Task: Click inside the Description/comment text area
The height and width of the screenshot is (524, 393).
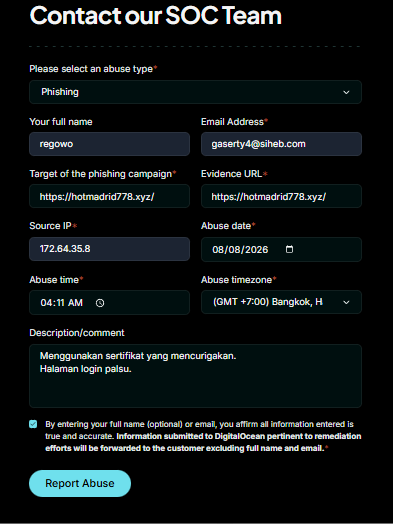Action: point(195,376)
